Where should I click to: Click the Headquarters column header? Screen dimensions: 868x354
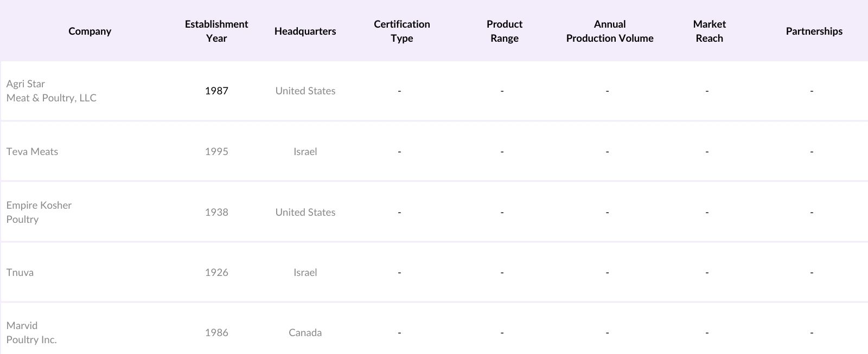[x=305, y=31]
